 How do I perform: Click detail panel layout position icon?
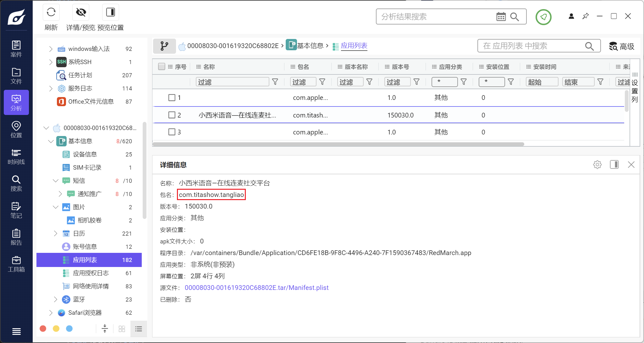pyautogui.click(x=614, y=165)
